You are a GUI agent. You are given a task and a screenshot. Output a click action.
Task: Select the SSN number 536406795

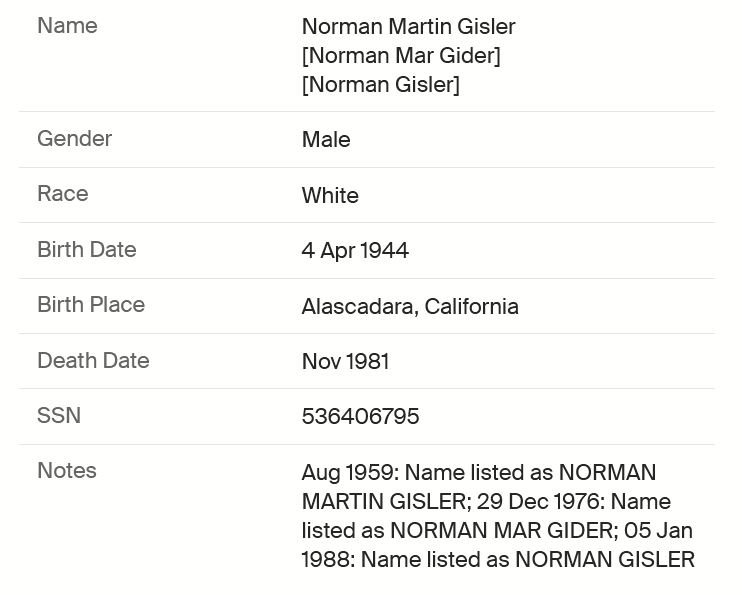[x=360, y=416]
